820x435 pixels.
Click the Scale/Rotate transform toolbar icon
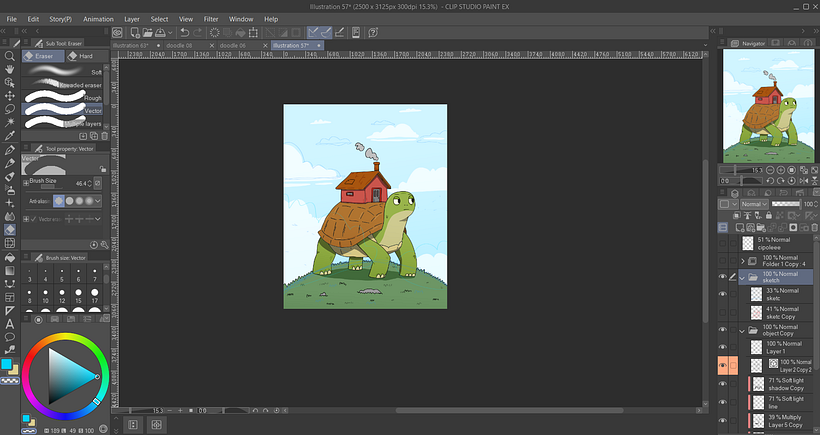(x=253, y=32)
